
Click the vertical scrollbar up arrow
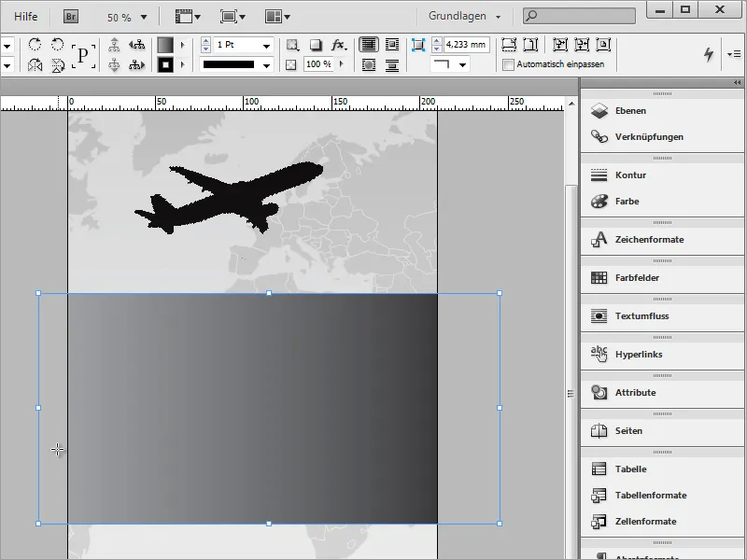point(571,104)
